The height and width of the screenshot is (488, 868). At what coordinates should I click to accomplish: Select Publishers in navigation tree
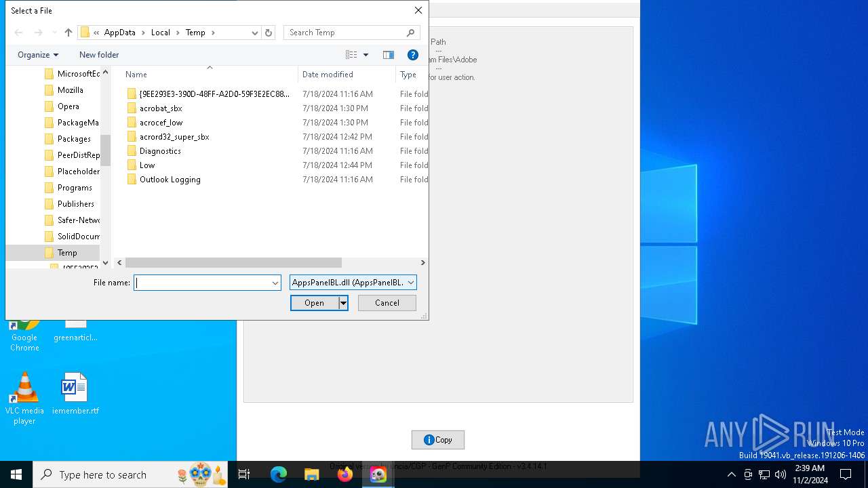[x=75, y=204]
